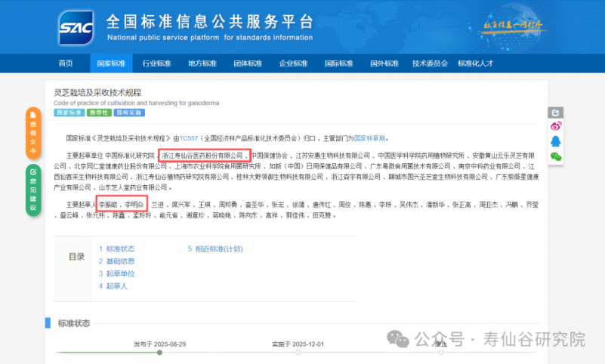Open 国外标准 navigation item
605x364 pixels.
pyautogui.click(x=384, y=63)
